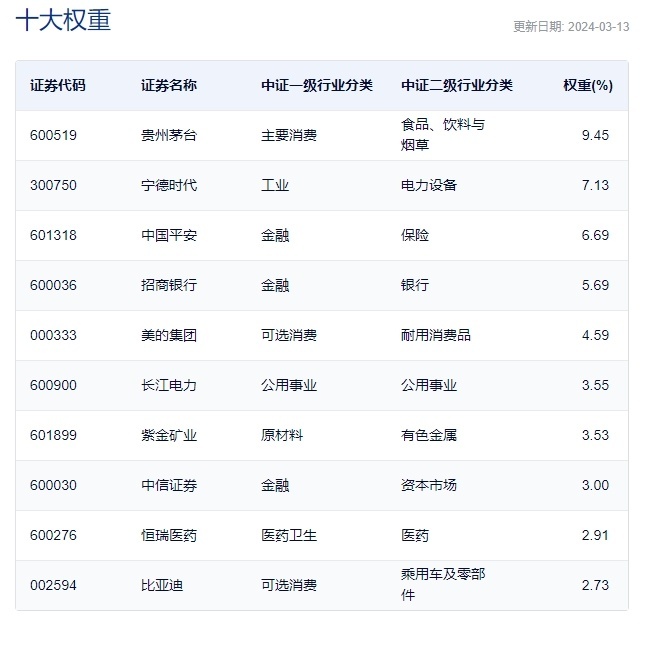Click the 更新日期 2024-03-13 text
The image size is (661, 652).
(x=571, y=27)
